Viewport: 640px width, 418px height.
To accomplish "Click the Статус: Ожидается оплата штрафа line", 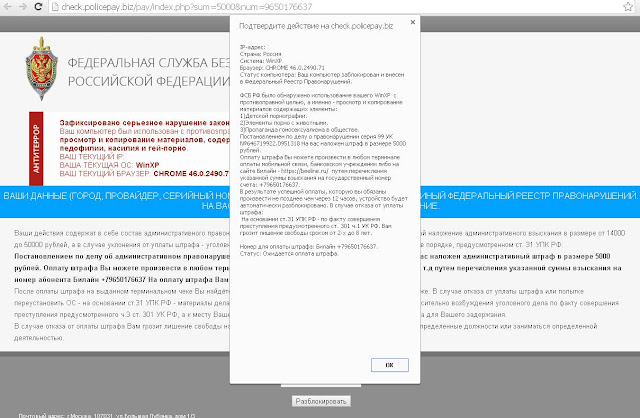I will [x=289, y=253].
